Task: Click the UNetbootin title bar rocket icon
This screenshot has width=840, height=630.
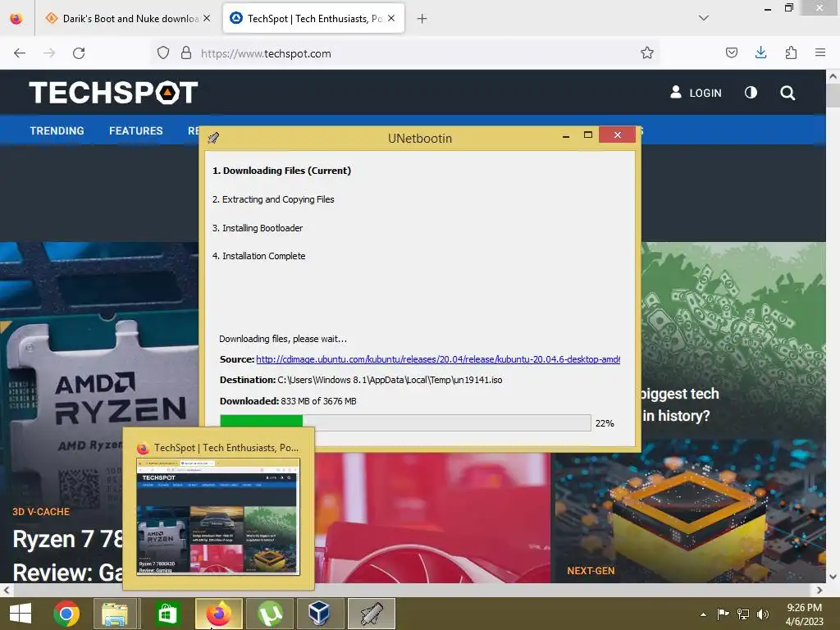Action: click(213, 138)
